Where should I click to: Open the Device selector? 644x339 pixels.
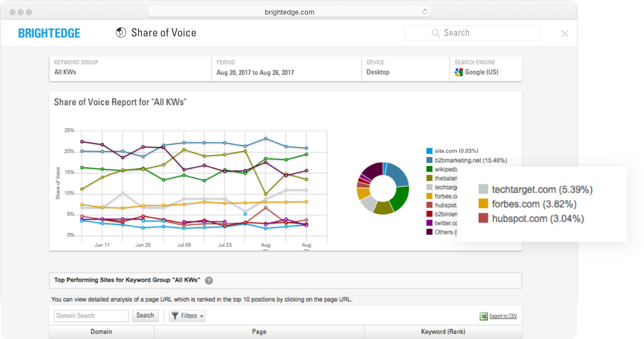[x=405, y=68]
